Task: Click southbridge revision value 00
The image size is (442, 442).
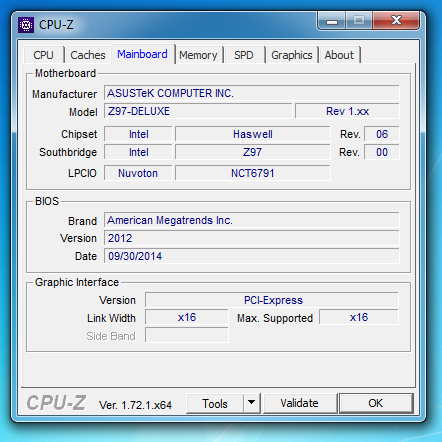Action: 382,152
